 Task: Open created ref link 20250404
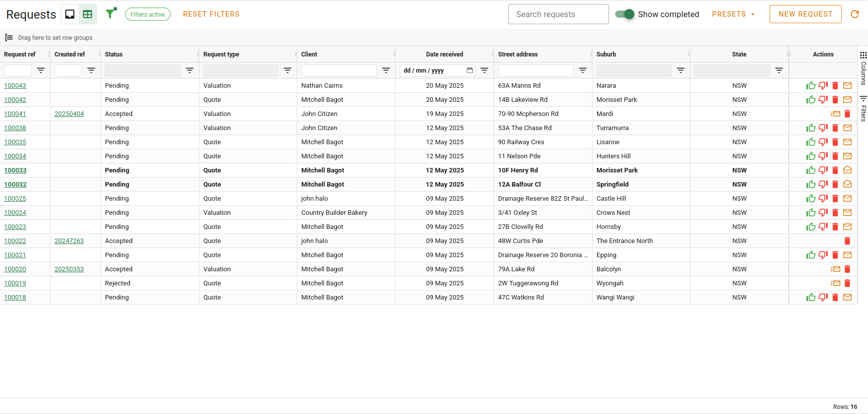click(x=69, y=114)
